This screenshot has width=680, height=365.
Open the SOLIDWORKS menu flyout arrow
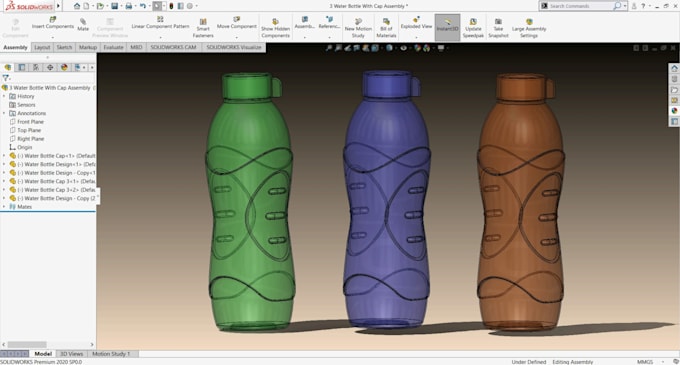click(x=59, y=6)
